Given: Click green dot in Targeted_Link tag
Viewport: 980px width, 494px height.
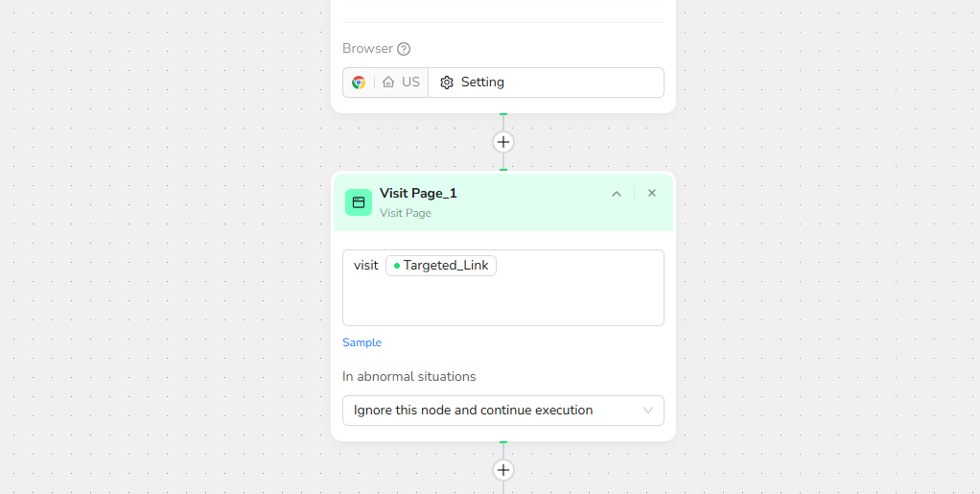Looking at the screenshot, I should click(x=397, y=266).
